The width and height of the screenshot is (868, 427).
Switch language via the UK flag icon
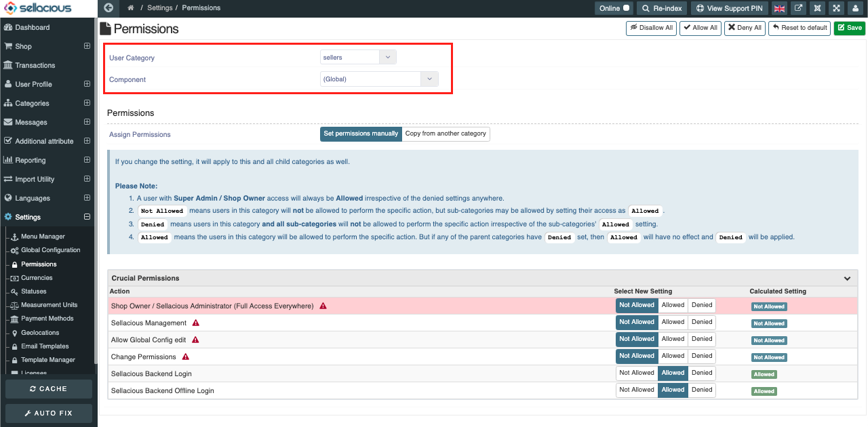point(780,8)
